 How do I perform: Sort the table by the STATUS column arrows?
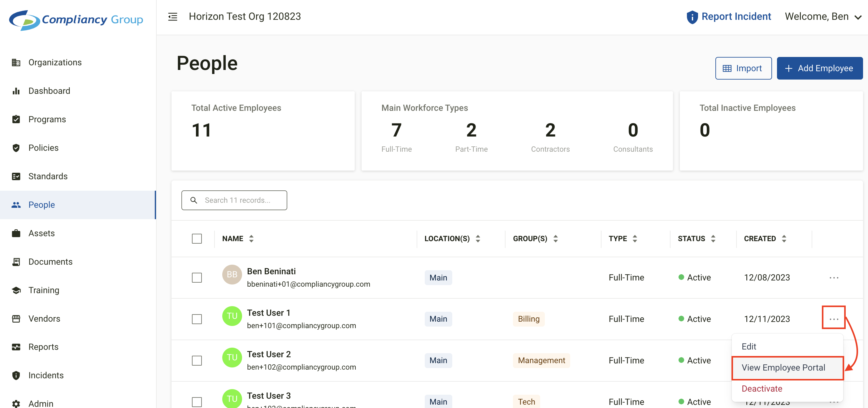tap(713, 239)
